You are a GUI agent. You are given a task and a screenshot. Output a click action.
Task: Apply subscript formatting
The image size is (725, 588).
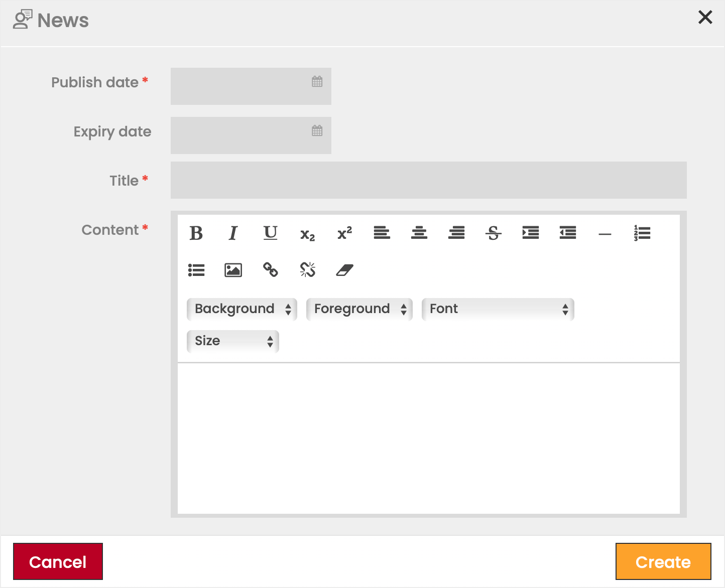pyautogui.click(x=307, y=234)
